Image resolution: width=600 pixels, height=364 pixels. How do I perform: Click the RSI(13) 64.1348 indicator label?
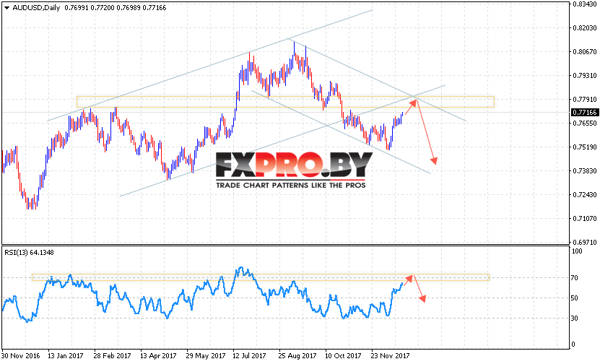pos(29,252)
